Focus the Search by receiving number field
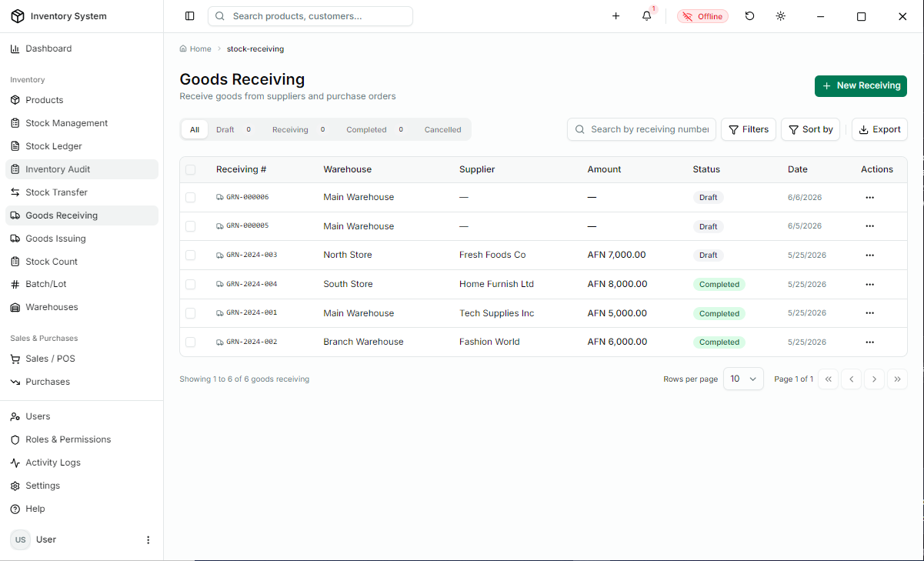The height and width of the screenshot is (561, 924). pos(642,129)
